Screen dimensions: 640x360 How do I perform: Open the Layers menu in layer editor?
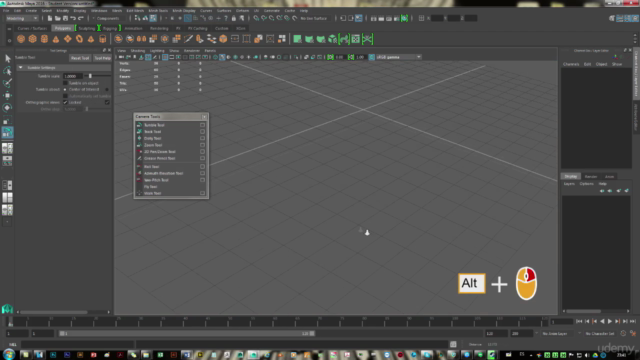click(x=569, y=184)
